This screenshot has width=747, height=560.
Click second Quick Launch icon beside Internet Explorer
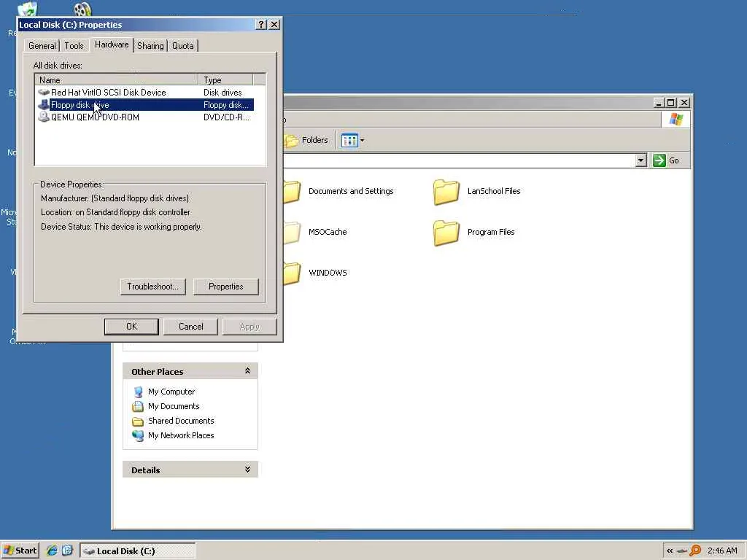coord(67,551)
